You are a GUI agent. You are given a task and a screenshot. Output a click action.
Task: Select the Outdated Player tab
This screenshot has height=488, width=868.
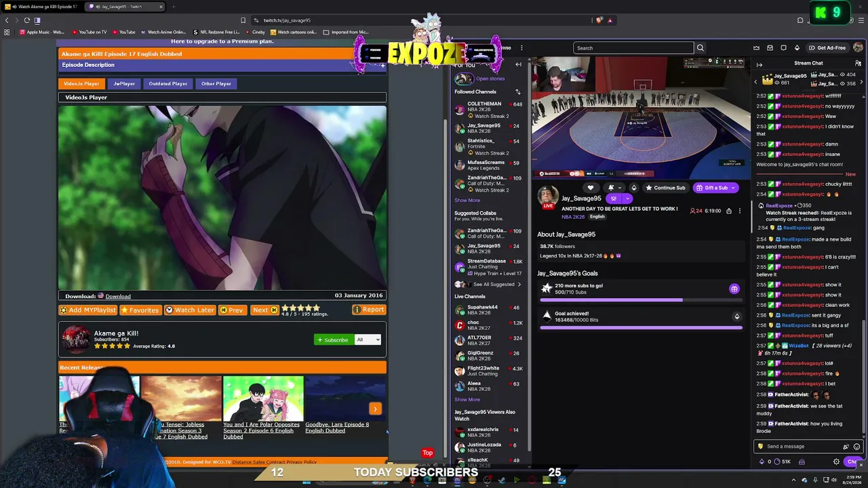point(168,83)
